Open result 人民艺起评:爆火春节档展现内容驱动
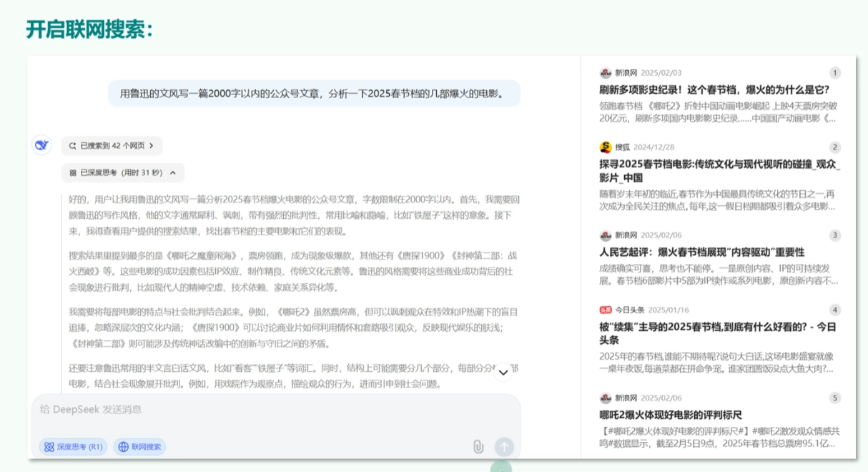This screenshot has width=868, height=472. point(702,252)
